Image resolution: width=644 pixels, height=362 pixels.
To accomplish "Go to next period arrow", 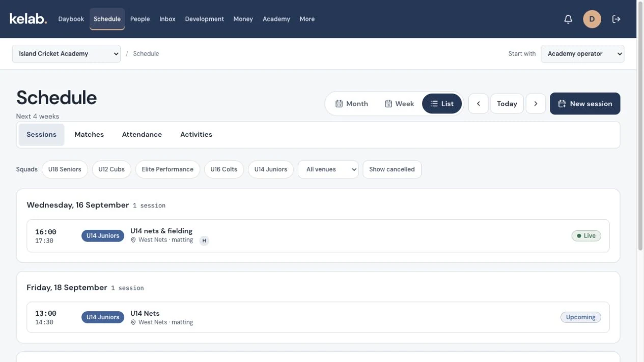I will pyautogui.click(x=536, y=104).
